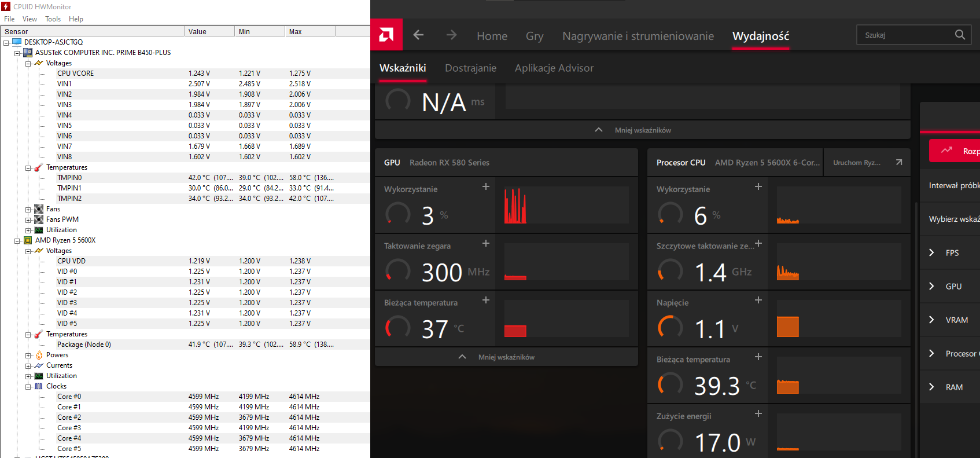980x458 pixels.
Task: Switch to the Dostrajanie tab
Action: pos(470,68)
